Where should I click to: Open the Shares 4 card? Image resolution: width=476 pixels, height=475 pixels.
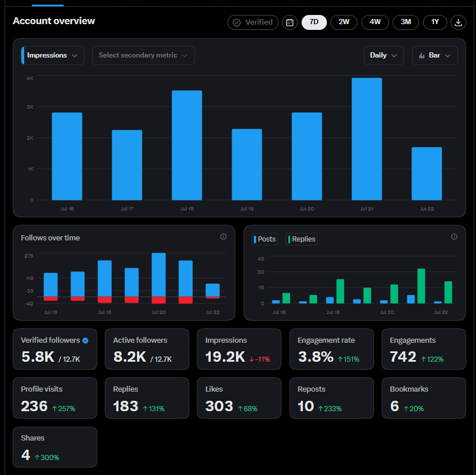[55, 447]
